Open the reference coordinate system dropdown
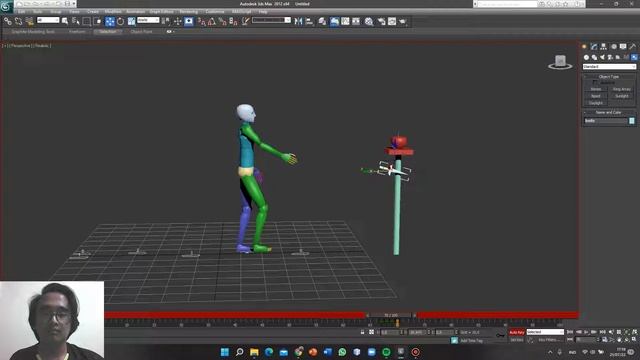The width and height of the screenshot is (640, 360). coord(148,20)
